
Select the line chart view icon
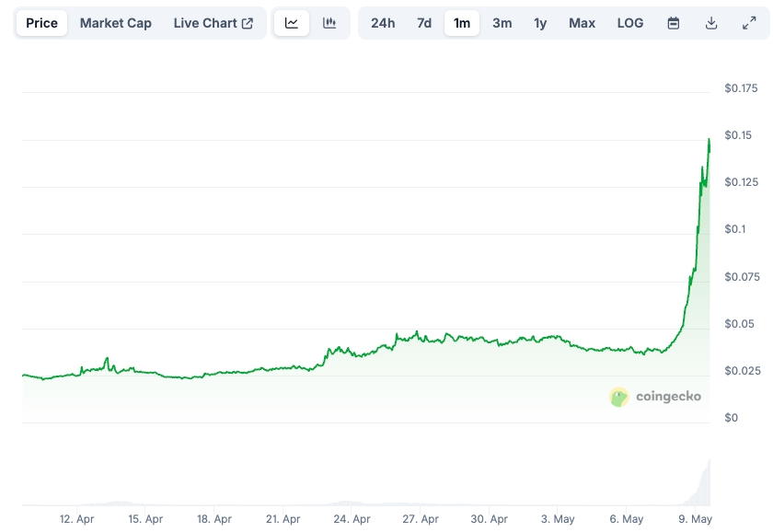[x=292, y=23]
